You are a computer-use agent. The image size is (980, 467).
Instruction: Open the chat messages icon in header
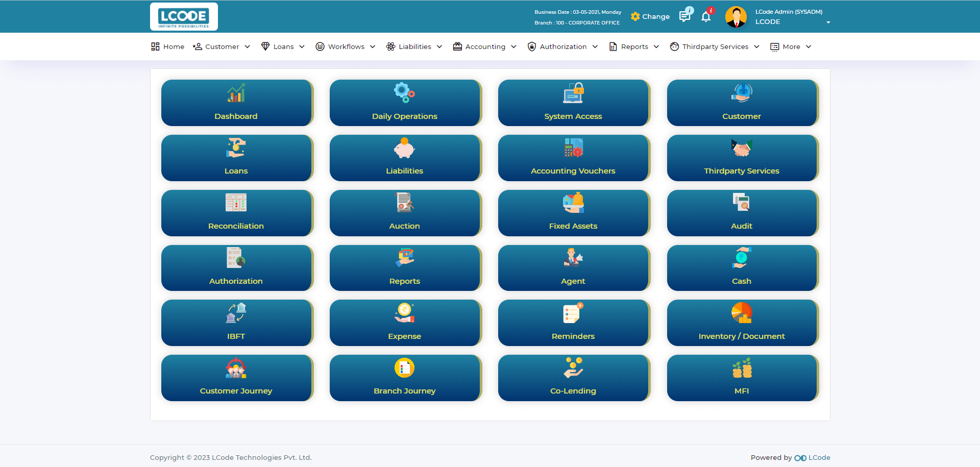(684, 17)
